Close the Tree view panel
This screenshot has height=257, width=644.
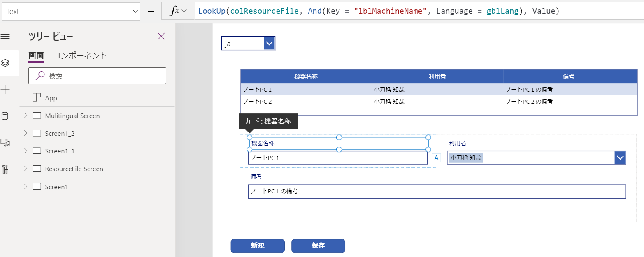tap(161, 36)
